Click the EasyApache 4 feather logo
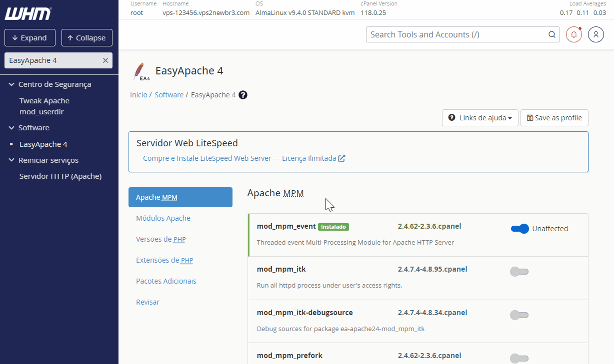 tap(141, 71)
